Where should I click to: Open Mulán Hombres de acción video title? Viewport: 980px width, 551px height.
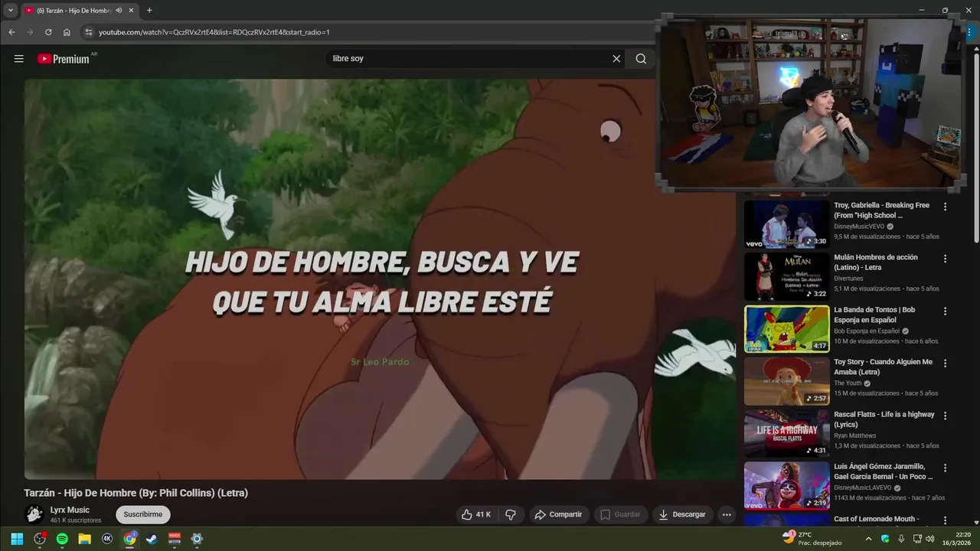point(876,262)
